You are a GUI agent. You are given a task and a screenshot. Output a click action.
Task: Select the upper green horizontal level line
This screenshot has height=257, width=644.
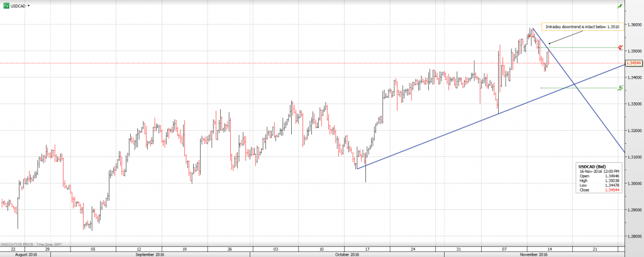(585, 48)
